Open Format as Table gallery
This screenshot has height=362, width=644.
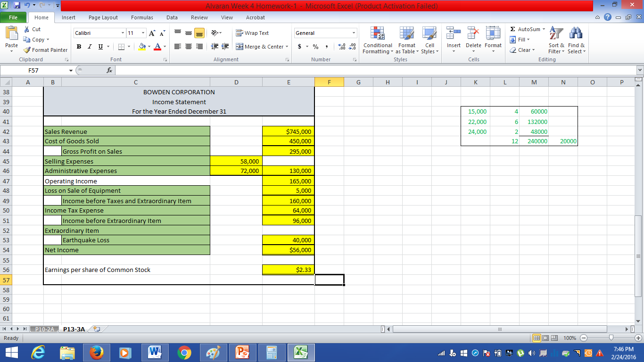pos(406,41)
